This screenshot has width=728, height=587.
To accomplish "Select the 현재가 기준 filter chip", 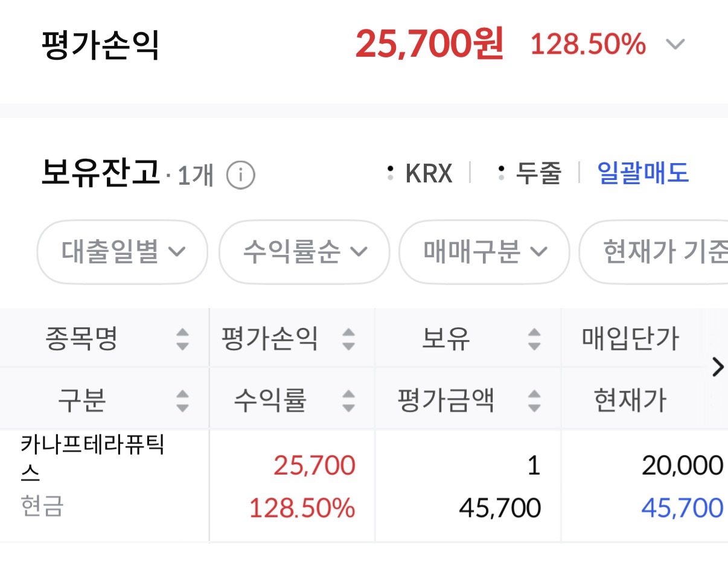I will (x=658, y=252).
